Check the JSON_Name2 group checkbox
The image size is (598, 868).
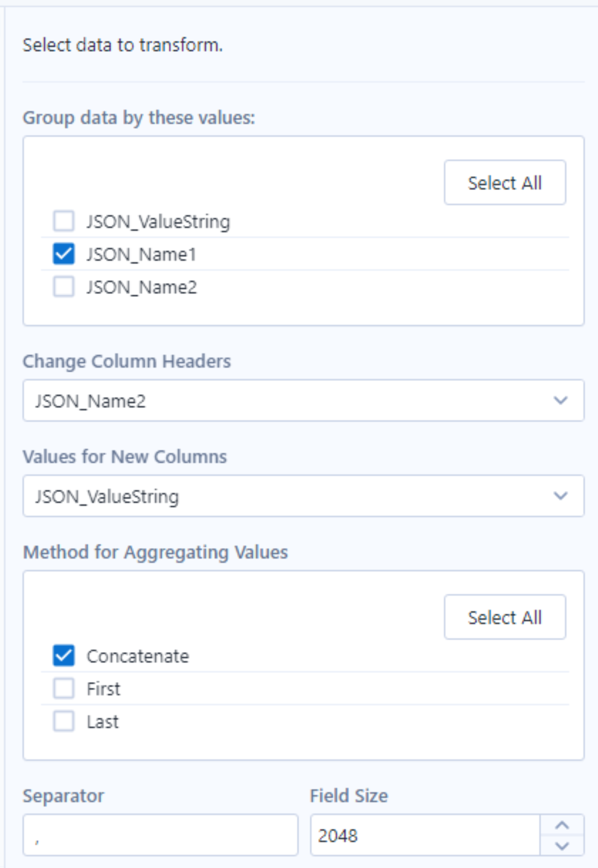pos(63,287)
